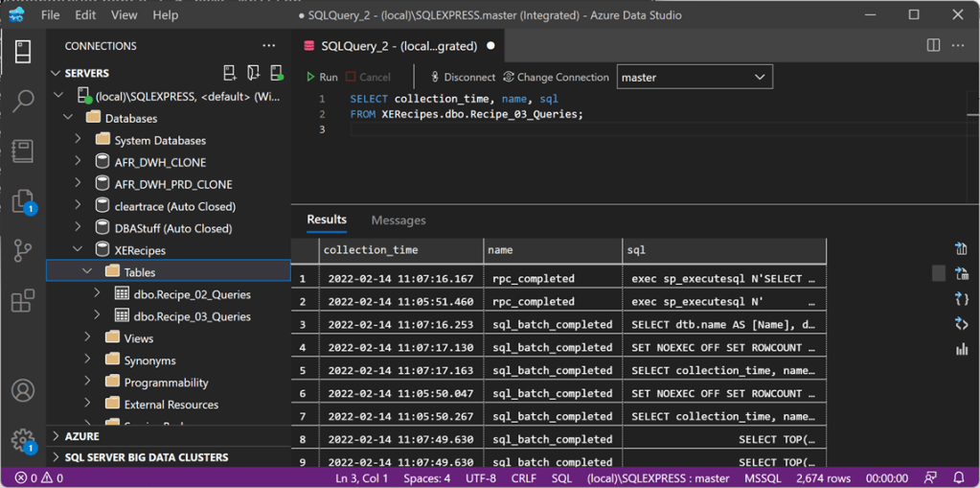Open the Extensions view icon

pyautogui.click(x=23, y=301)
